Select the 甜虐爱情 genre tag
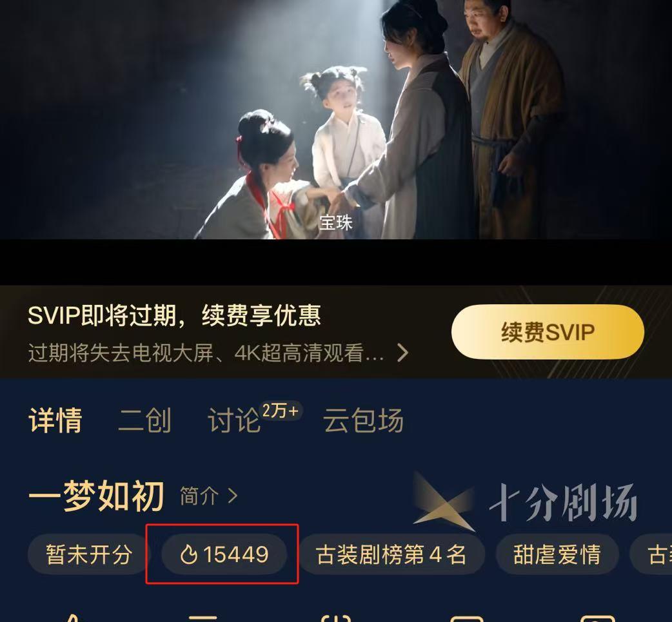 pyautogui.click(x=557, y=554)
